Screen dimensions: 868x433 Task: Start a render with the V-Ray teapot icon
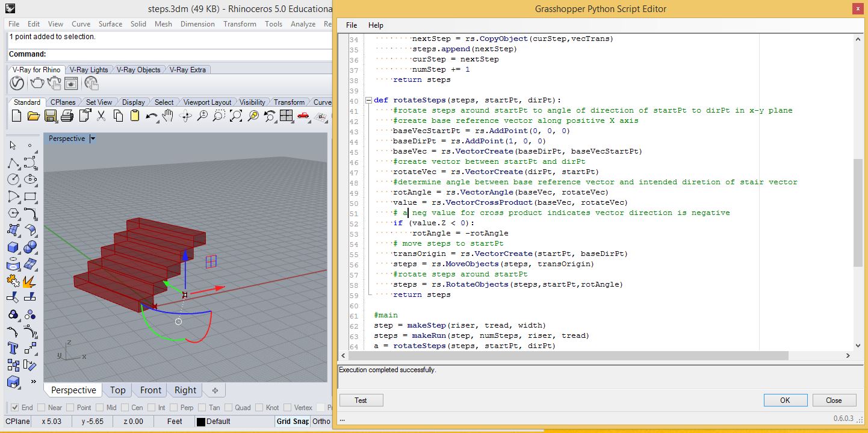click(36, 84)
